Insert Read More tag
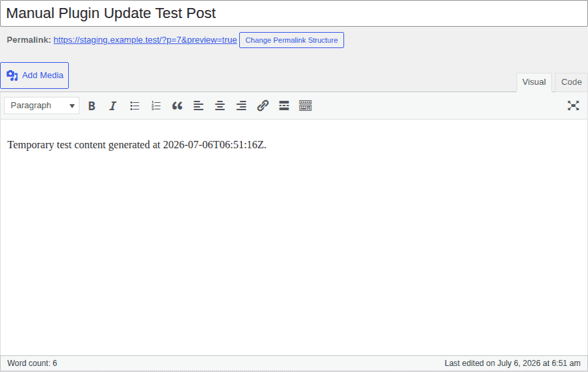The height and width of the screenshot is (372, 588). 284,106
